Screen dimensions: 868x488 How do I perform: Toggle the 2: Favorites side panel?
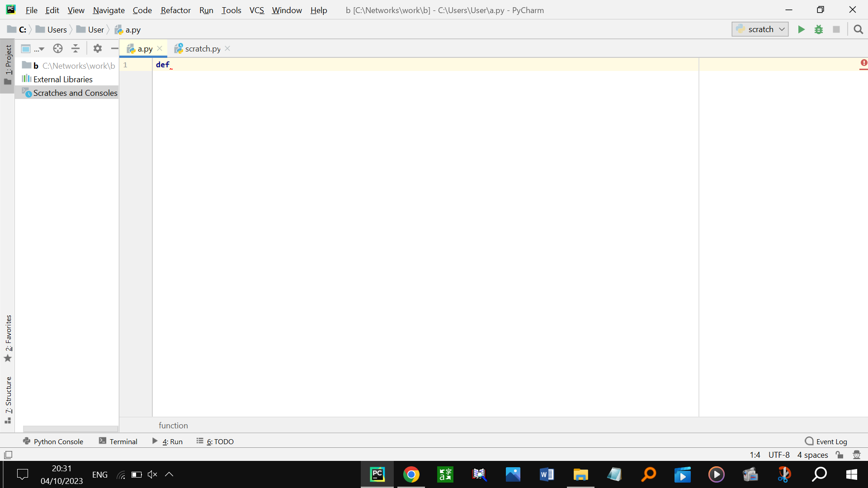tap(8, 338)
